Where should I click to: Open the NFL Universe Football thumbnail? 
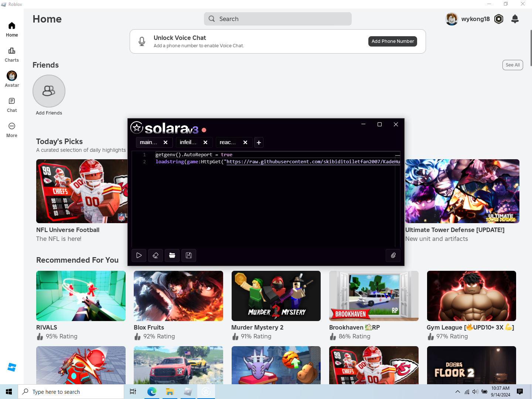pos(82,191)
